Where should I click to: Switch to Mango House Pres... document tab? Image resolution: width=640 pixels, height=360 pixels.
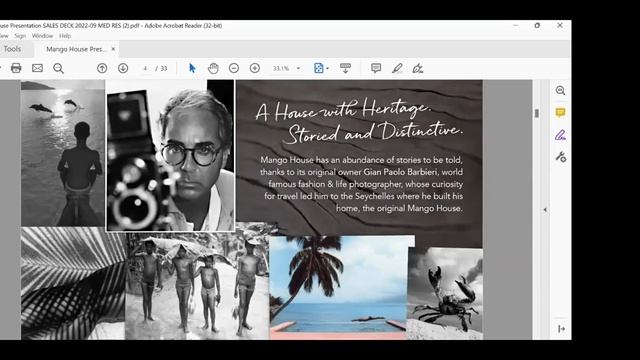[x=76, y=49]
